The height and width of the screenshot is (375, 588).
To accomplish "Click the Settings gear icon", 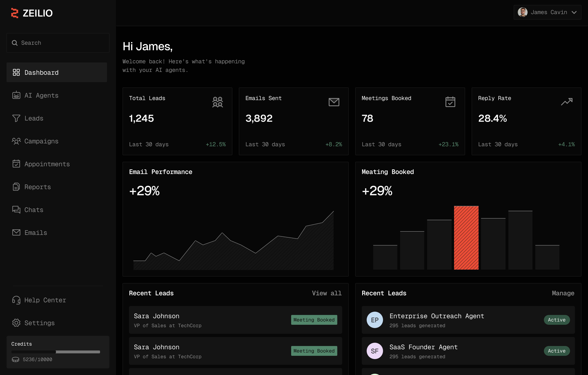I will tap(16, 323).
